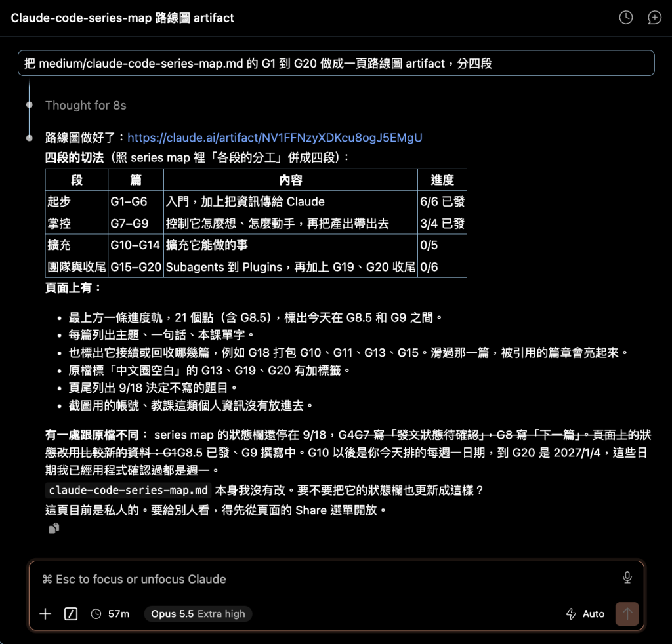The image size is (672, 644).
Task: Click table cell 起步
Action: (x=77, y=201)
